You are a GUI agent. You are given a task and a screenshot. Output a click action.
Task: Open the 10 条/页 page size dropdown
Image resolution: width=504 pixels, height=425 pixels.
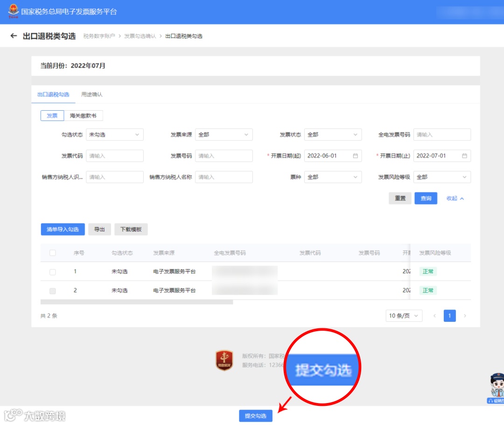404,316
